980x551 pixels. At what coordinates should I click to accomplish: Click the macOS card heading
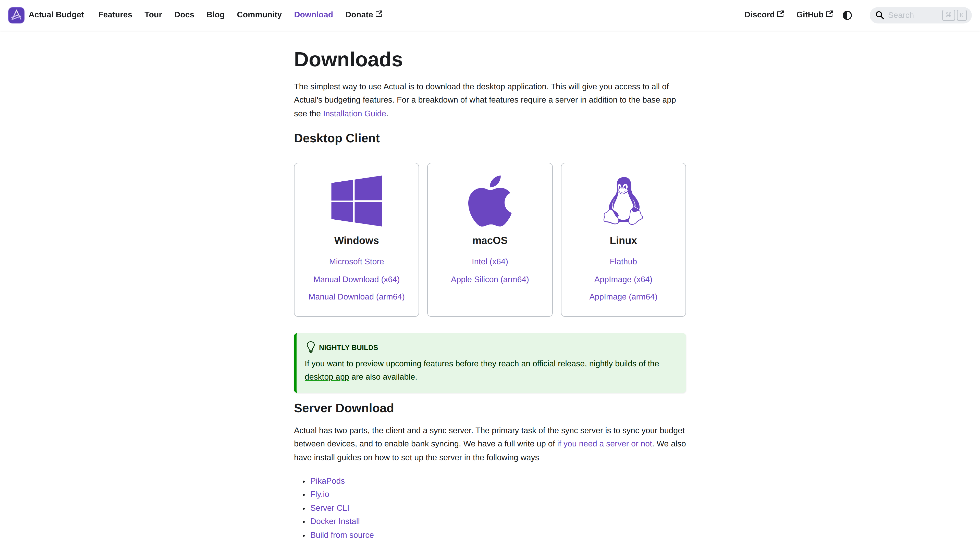click(x=490, y=240)
